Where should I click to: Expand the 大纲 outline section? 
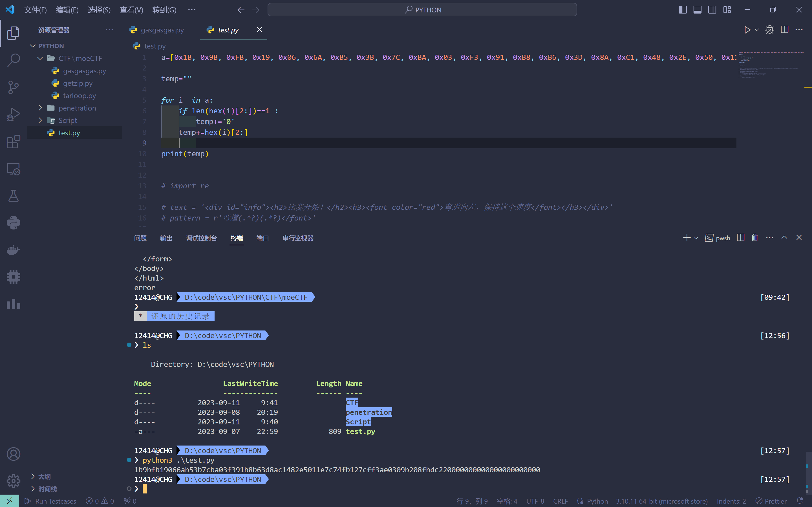[x=44, y=477]
